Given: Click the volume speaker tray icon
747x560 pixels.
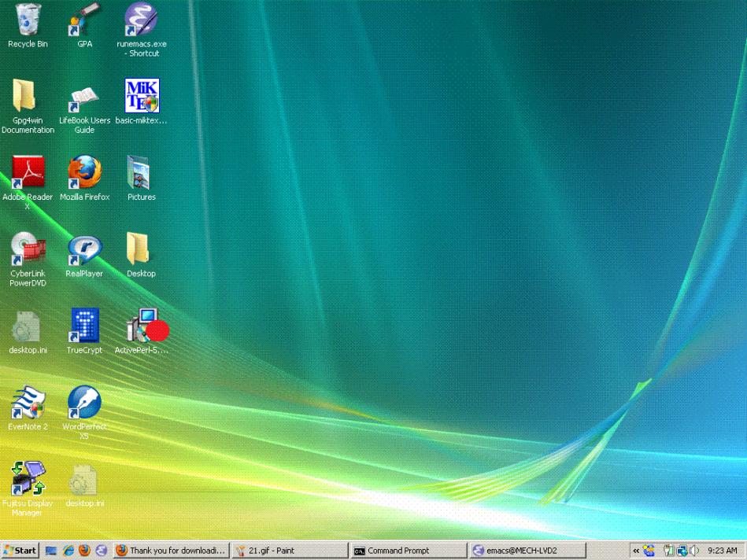Looking at the screenshot, I should tap(693, 551).
